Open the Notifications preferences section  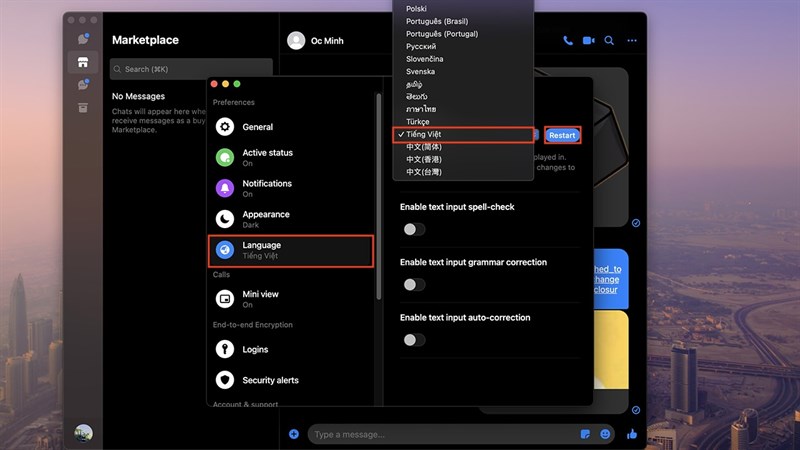291,188
